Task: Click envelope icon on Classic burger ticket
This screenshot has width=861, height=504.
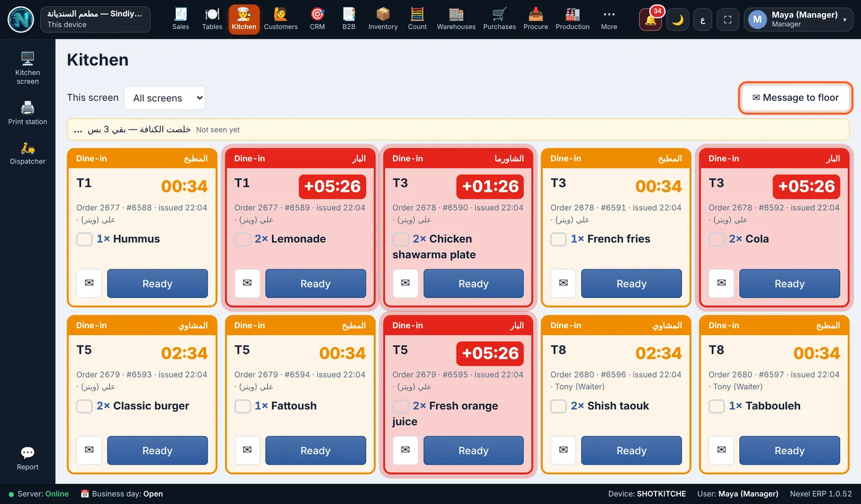Action: point(89,451)
